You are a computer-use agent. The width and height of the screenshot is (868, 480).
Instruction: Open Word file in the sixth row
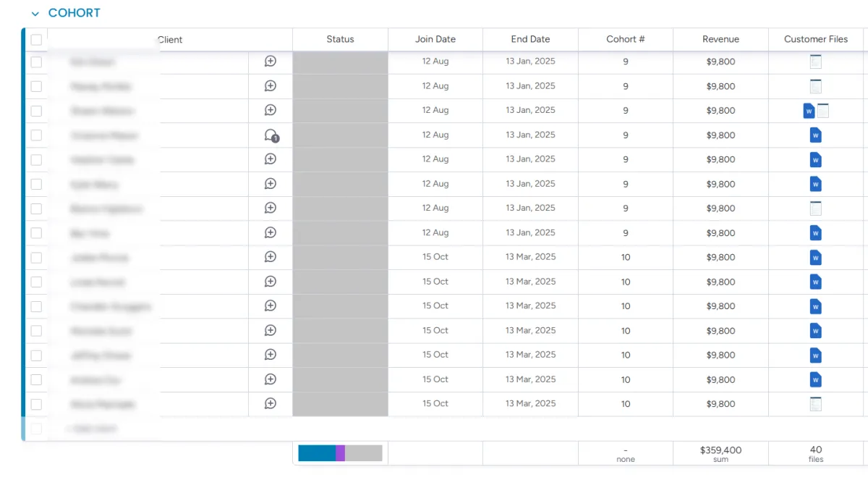pos(816,184)
